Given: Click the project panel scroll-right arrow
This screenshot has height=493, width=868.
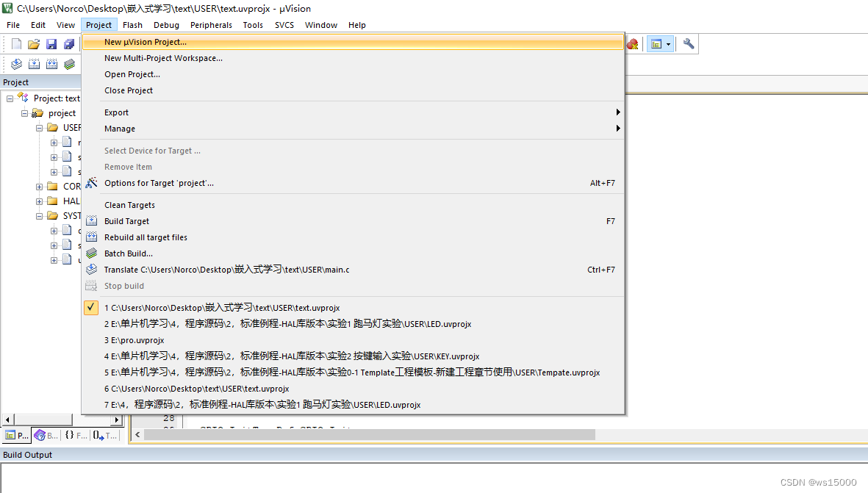Looking at the screenshot, I should tap(117, 420).
